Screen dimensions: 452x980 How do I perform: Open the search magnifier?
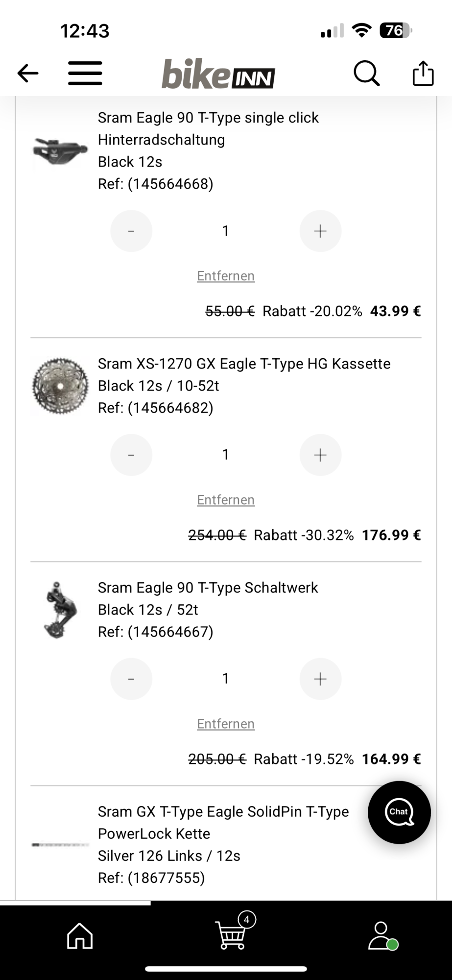(366, 73)
